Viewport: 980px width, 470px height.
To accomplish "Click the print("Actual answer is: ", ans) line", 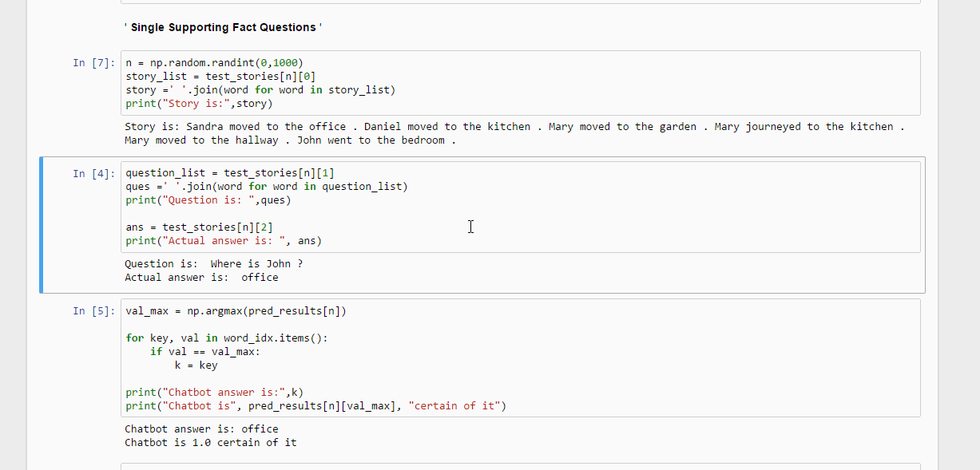I will [x=224, y=241].
